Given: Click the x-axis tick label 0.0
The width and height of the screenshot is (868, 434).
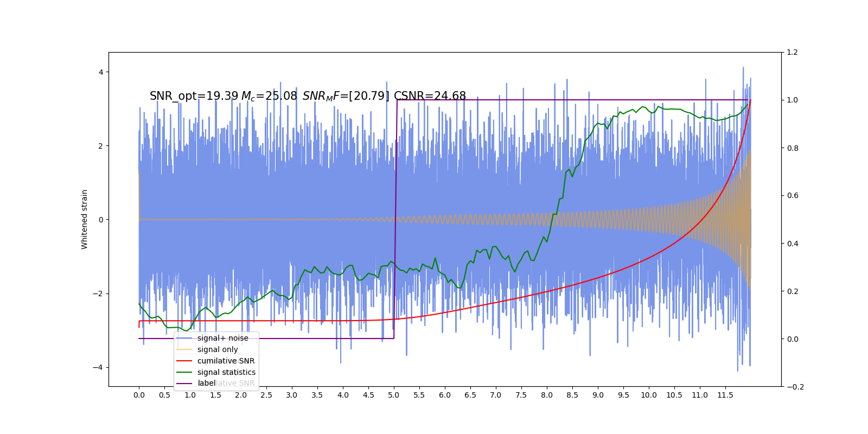Looking at the screenshot, I should 139,395.
